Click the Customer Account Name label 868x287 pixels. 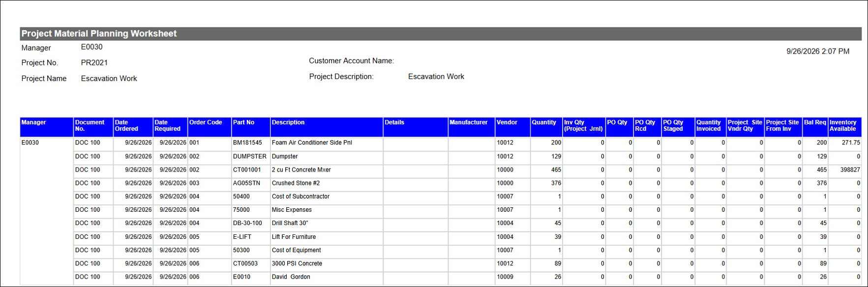(351, 61)
